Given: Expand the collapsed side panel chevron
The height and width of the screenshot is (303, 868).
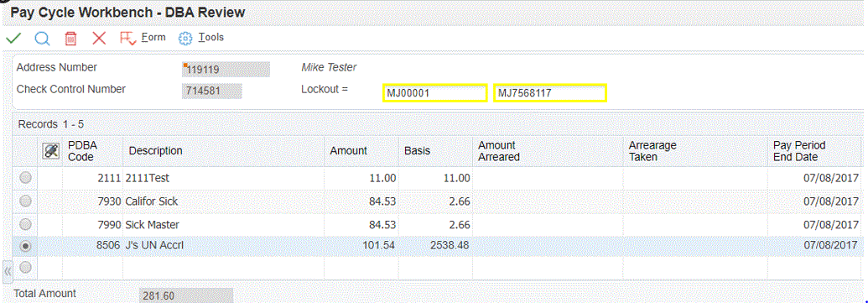Looking at the screenshot, I should 8,271.
